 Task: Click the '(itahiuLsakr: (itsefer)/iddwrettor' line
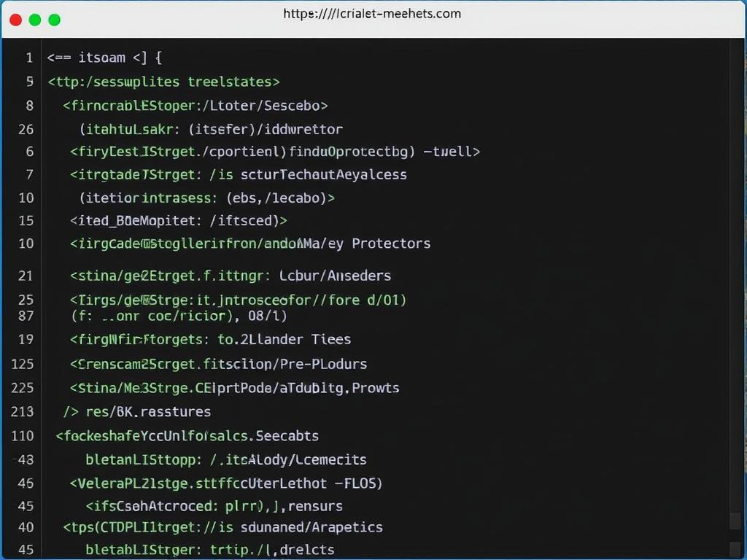pyautogui.click(x=211, y=130)
